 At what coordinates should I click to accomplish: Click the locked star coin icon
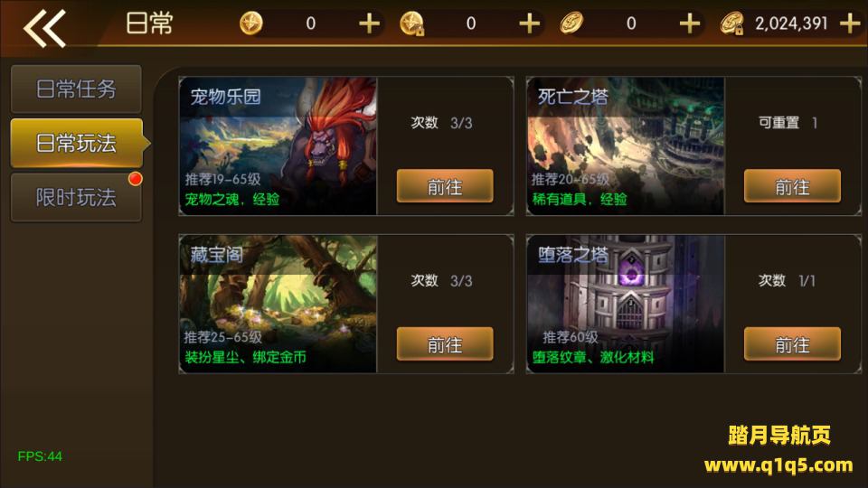(x=412, y=23)
